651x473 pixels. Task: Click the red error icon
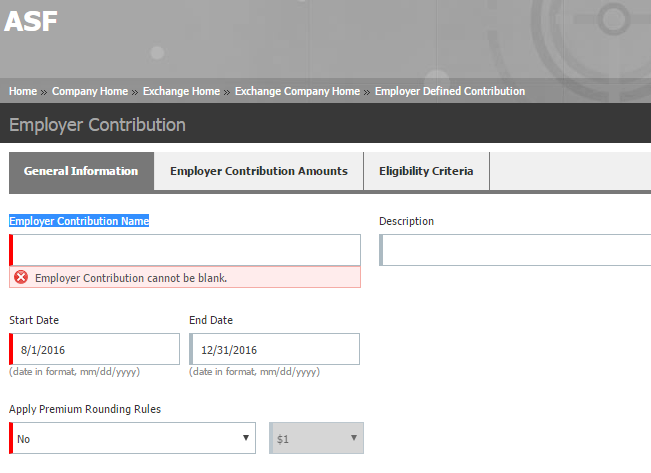pos(21,277)
